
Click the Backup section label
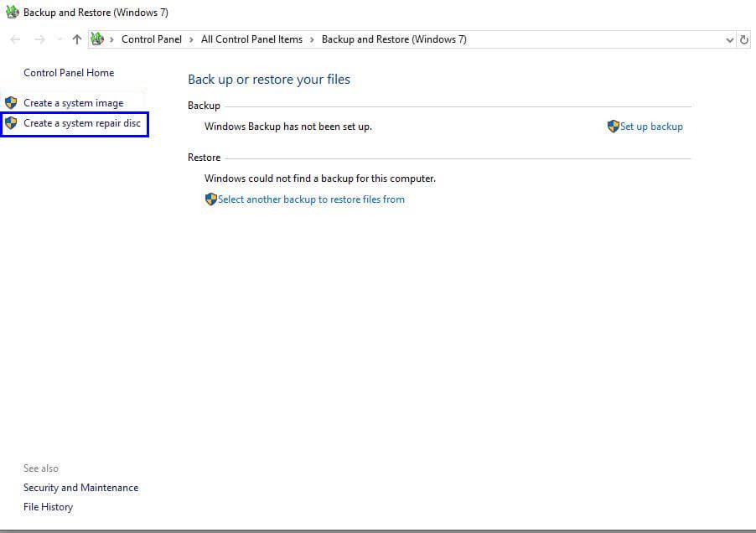click(204, 106)
